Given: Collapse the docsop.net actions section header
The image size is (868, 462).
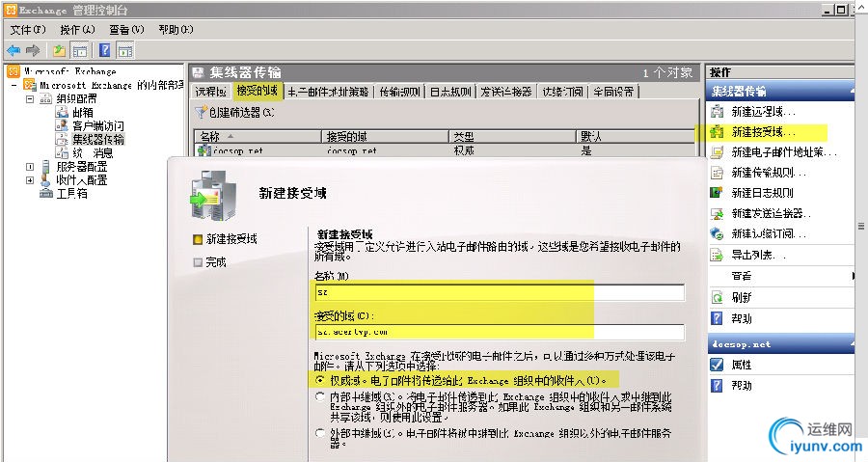Looking at the screenshot, I should point(852,344).
